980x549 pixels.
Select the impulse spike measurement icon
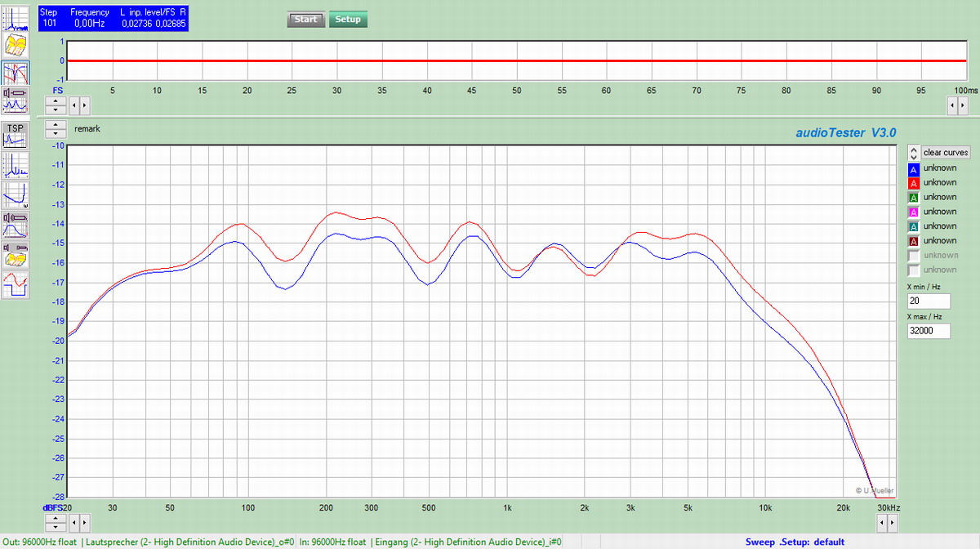[x=16, y=166]
